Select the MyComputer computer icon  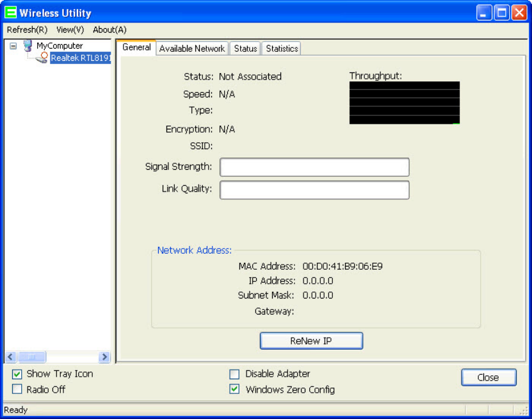point(28,46)
